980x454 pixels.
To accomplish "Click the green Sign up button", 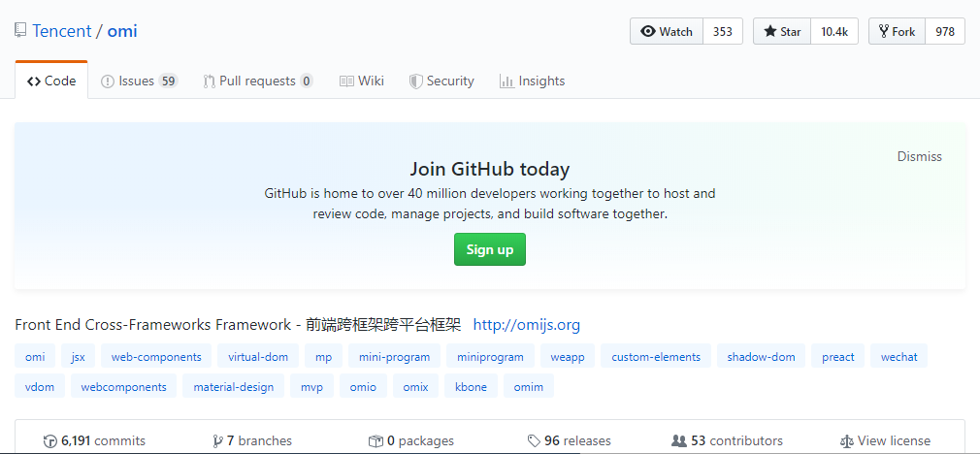I will 490,249.
